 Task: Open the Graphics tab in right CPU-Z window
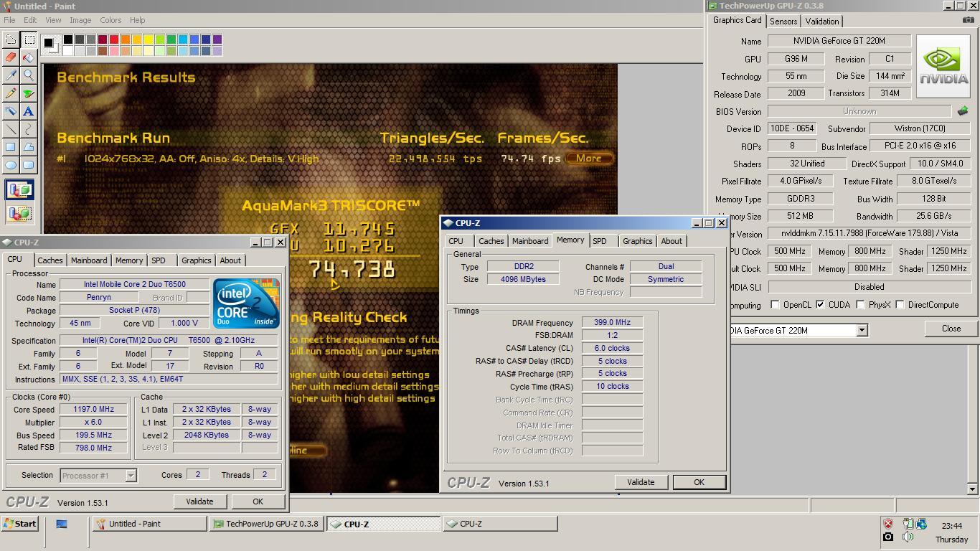tap(637, 241)
